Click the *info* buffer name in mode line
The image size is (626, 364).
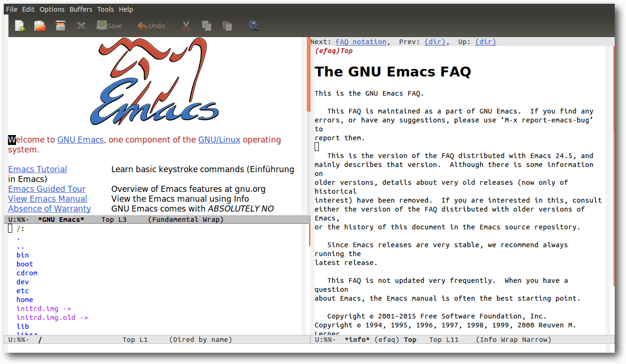(357, 340)
